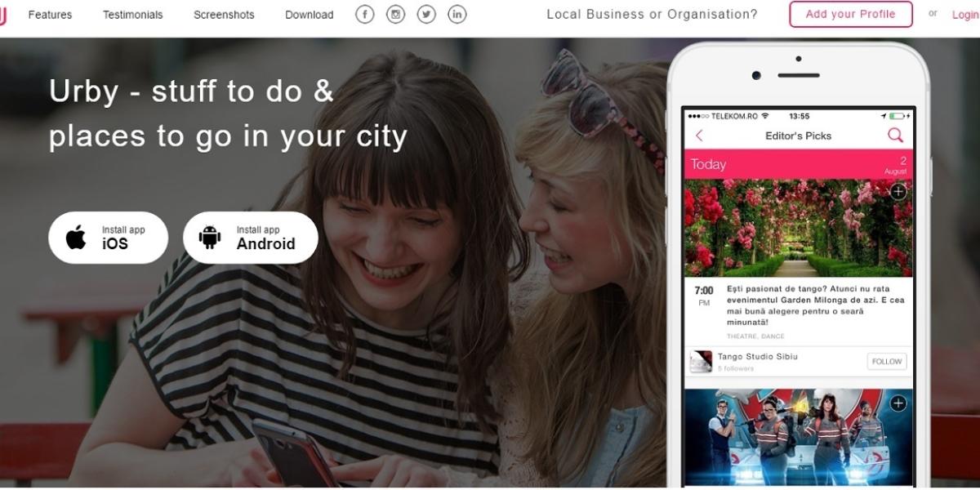Add the Ghostbusters event with plus icon
This screenshot has width=980, height=490.
pos(898,403)
